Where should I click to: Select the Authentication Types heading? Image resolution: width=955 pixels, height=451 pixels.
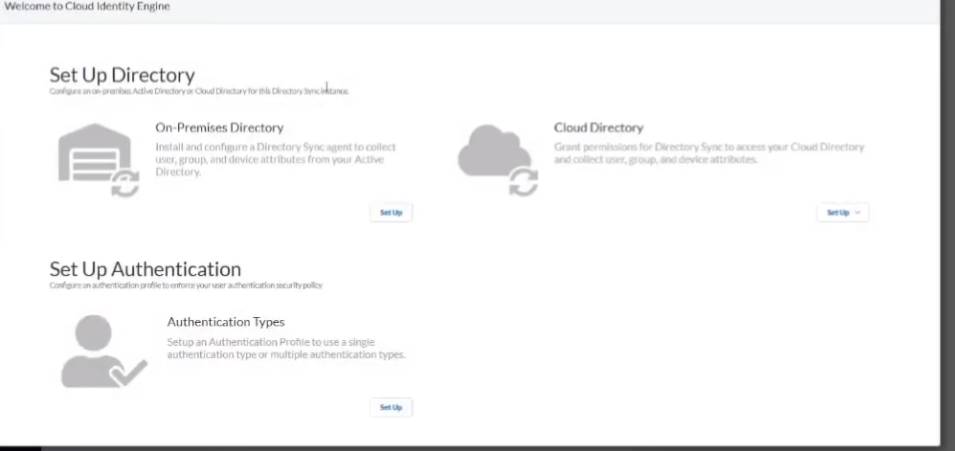pyautogui.click(x=226, y=322)
